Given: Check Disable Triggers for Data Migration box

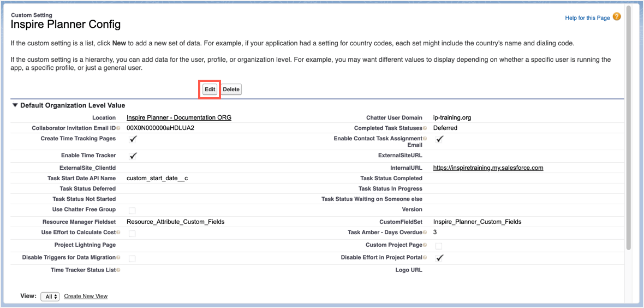Looking at the screenshot, I should pyautogui.click(x=132, y=259).
